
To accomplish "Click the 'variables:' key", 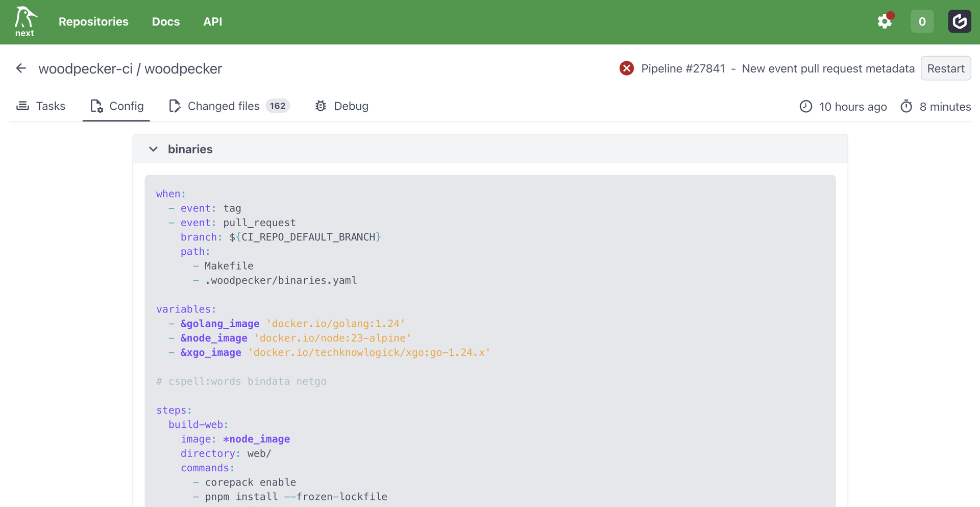I will tap(186, 309).
